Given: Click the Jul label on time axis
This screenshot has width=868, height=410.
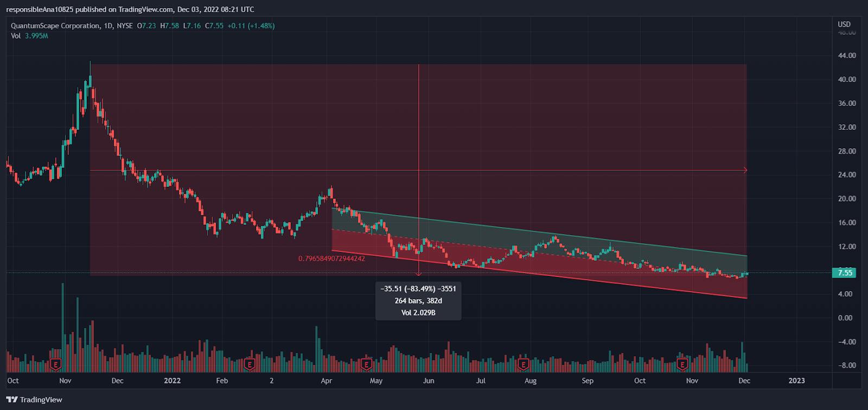Looking at the screenshot, I should [481, 381].
